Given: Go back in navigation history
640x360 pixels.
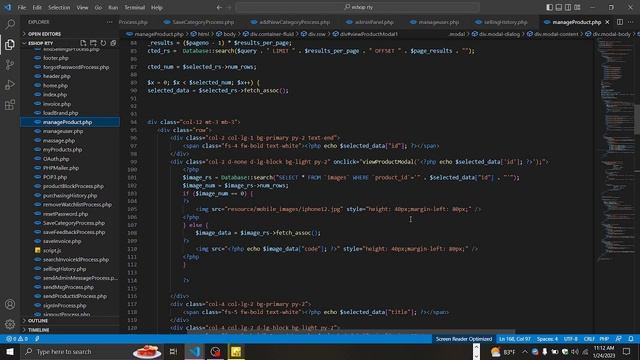Looking at the screenshot, I should [219, 7].
